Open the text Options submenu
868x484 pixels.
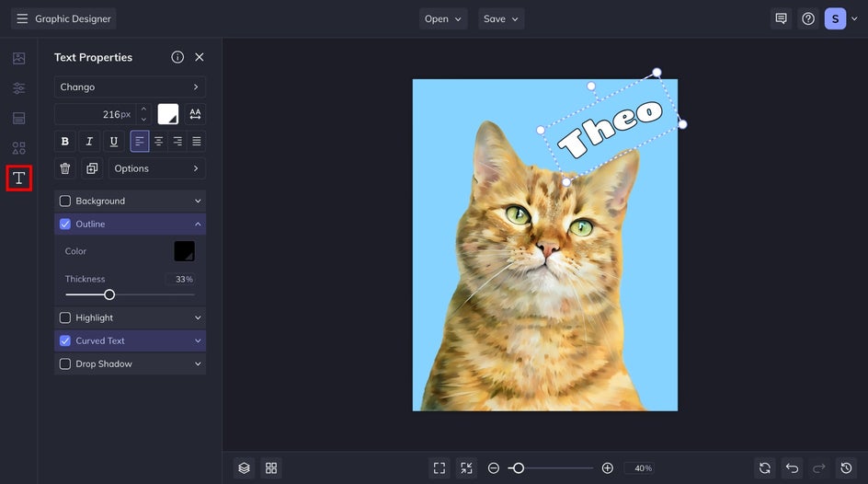pyautogui.click(x=157, y=168)
